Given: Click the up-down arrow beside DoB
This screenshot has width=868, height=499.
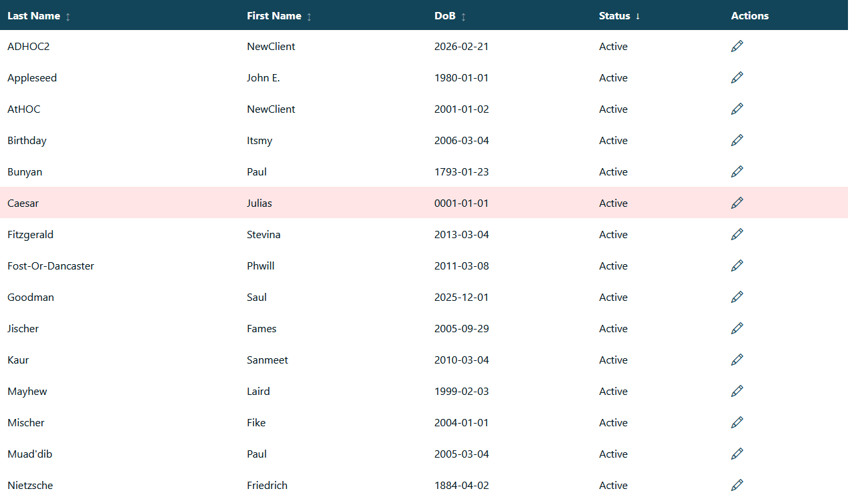Looking at the screenshot, I should [x=463, y=16].
